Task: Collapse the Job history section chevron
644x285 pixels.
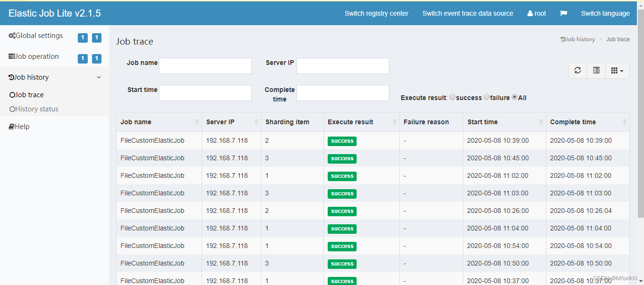Action: pyautogui.click(x=99, y=77)
